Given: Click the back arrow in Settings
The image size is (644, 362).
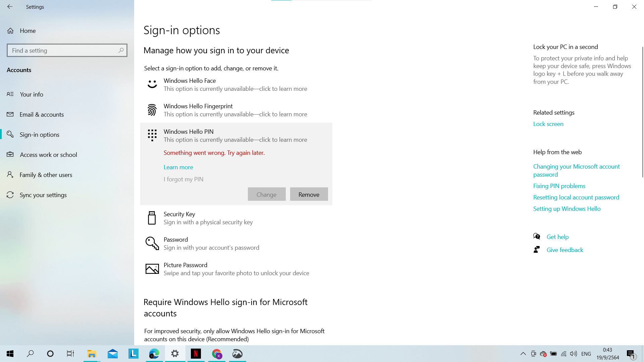Looking at the screenshot, I should 10,7.
